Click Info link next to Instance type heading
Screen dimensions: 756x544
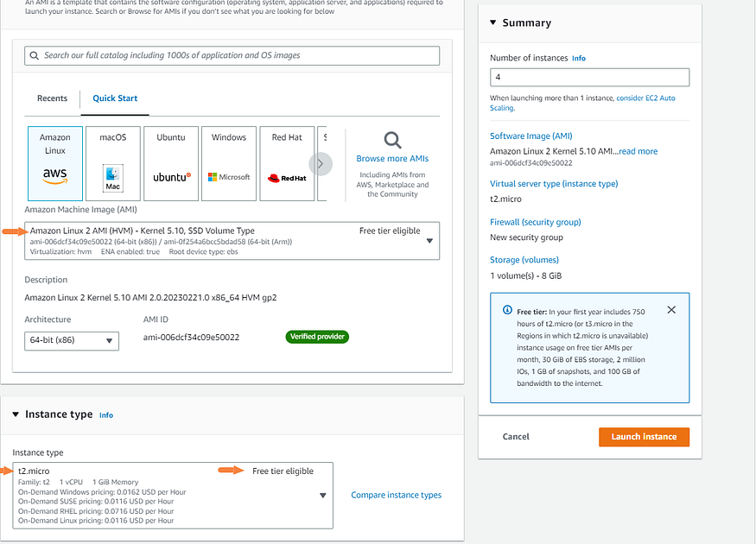[106, 415]
